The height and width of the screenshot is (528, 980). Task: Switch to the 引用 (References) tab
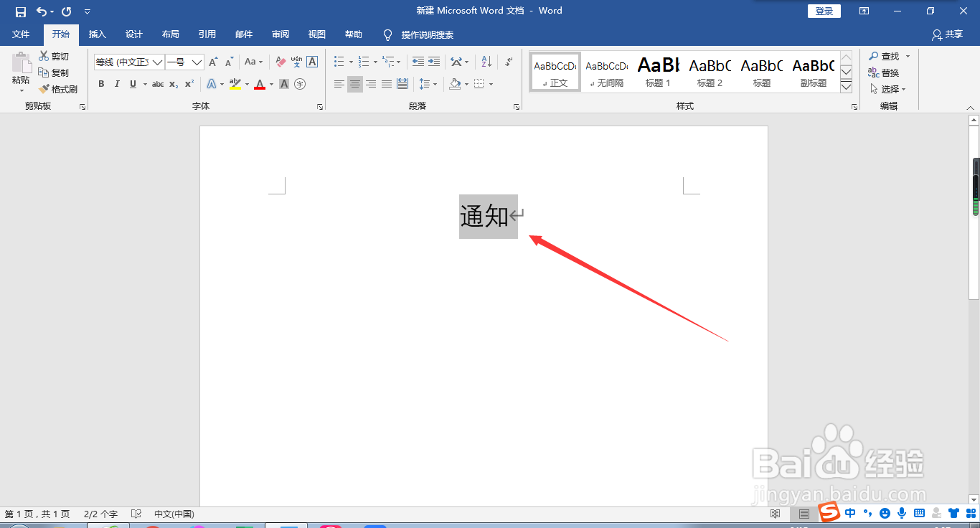[207, 34]
